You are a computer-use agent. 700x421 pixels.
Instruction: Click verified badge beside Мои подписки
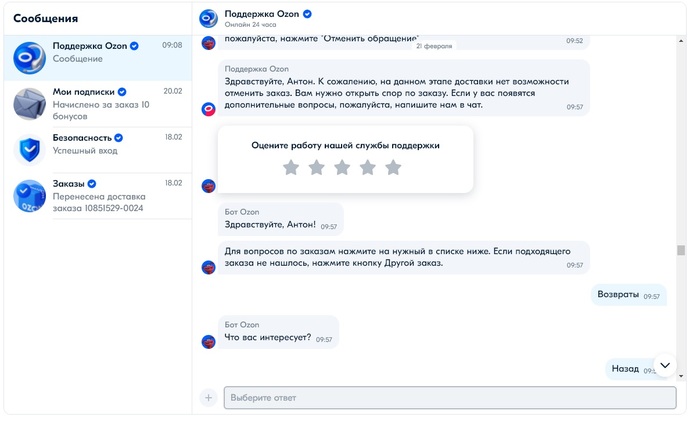pyautogui.click(x=122, y=92)
